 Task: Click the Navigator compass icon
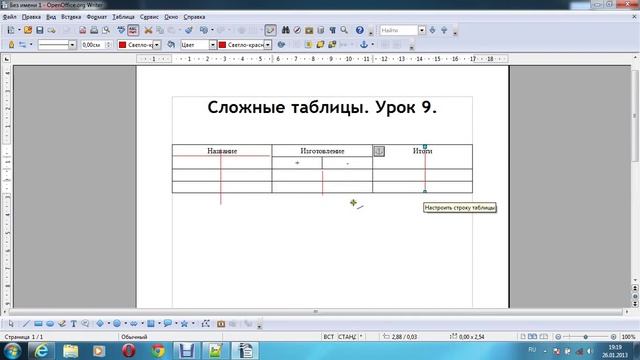click(297, 30)
